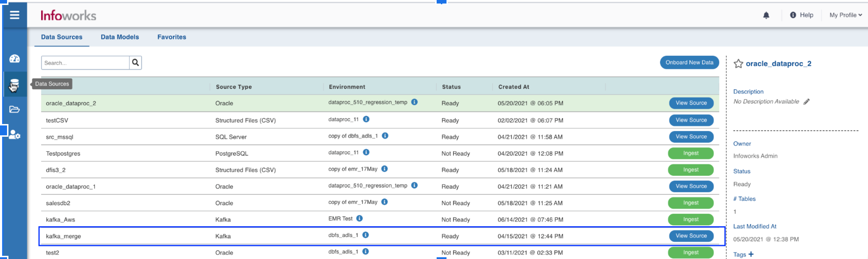This screenshot has height=259, width=868.
Task: View Source for oracle_dataproc_1
Action: tap(691, 186)
